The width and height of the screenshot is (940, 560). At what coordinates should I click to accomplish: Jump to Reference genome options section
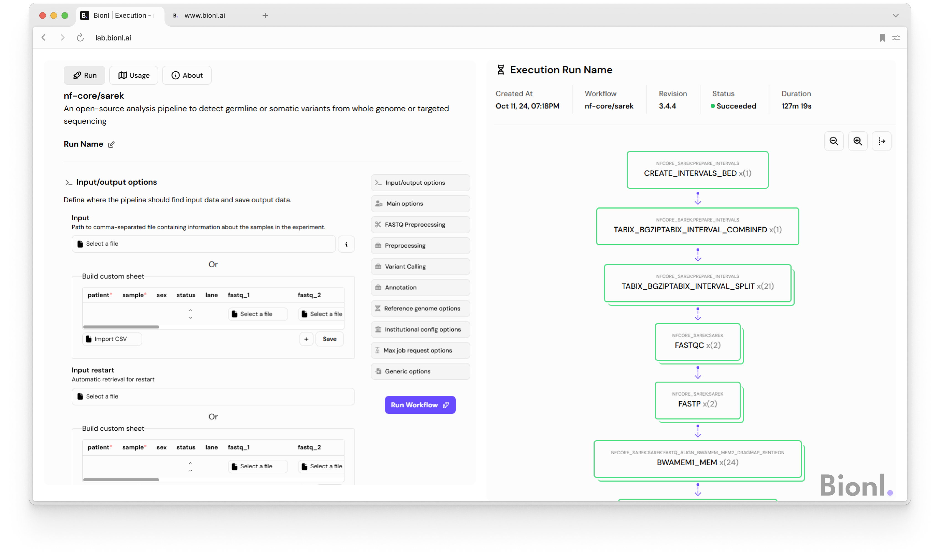coord(421,309)
